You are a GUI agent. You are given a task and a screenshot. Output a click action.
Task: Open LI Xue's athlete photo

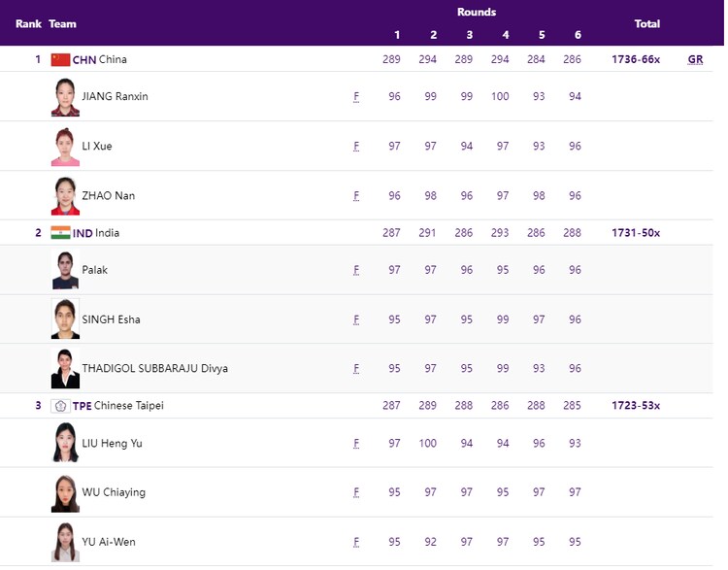click(x=65, y=147)
